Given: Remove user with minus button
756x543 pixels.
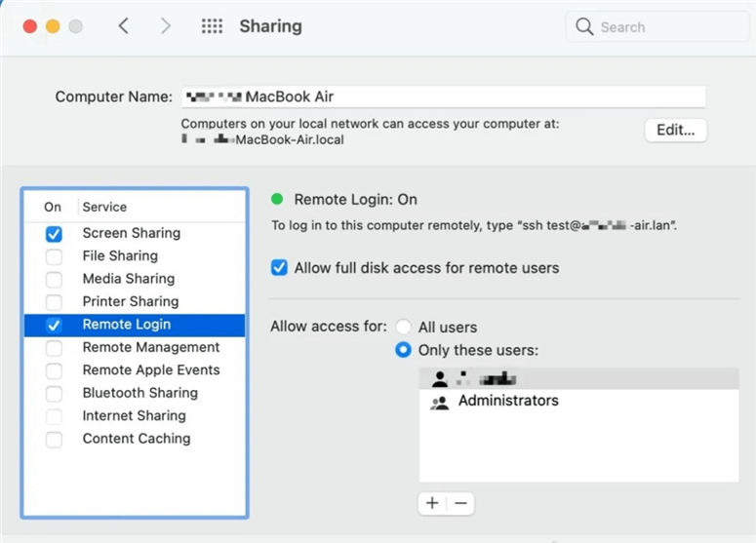Looking at the screenshot, I should click(460, 503).
